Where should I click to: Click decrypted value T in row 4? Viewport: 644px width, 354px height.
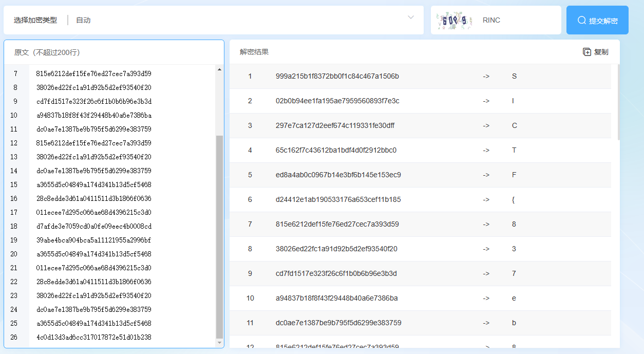(514, 150)
